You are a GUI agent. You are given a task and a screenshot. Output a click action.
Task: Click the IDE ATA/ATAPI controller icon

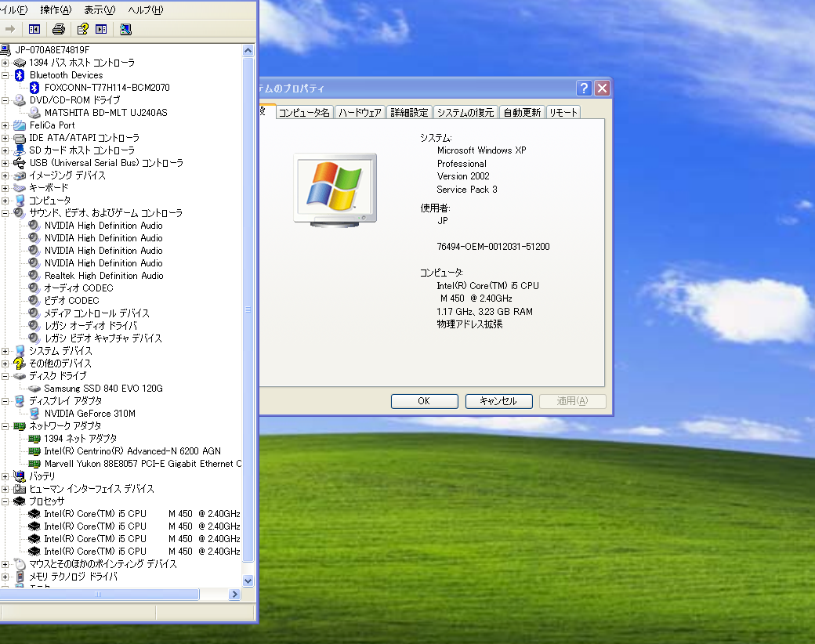pyautogui.click(x=20, y=138)
